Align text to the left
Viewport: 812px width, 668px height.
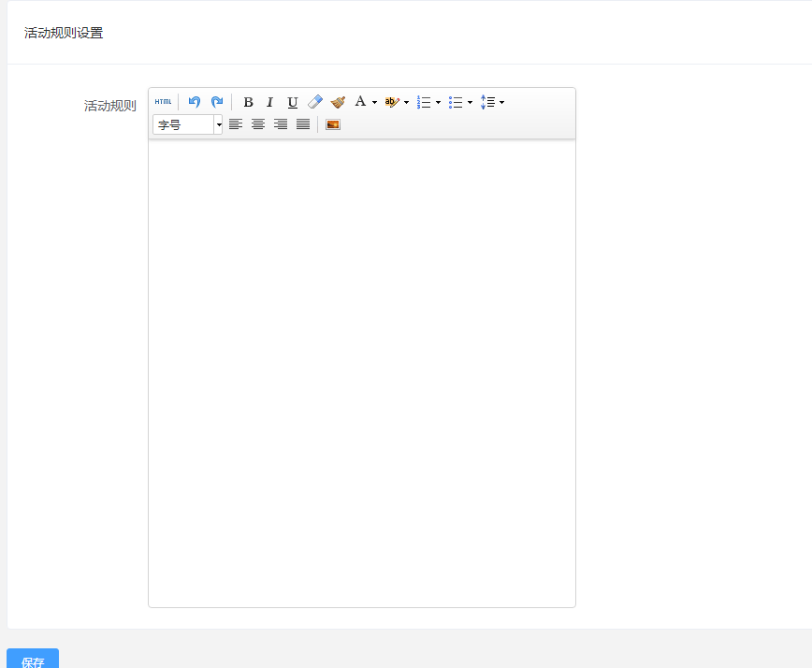(x=236, y=124)
